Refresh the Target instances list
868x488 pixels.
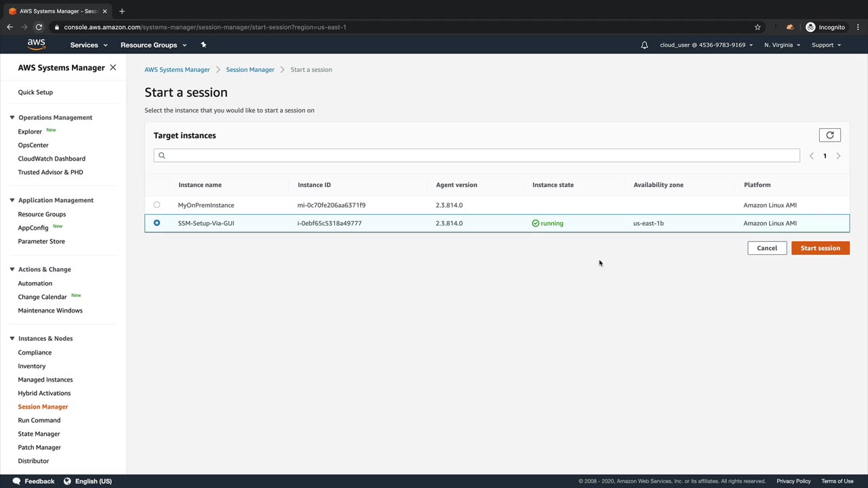(x=830, y=135)
